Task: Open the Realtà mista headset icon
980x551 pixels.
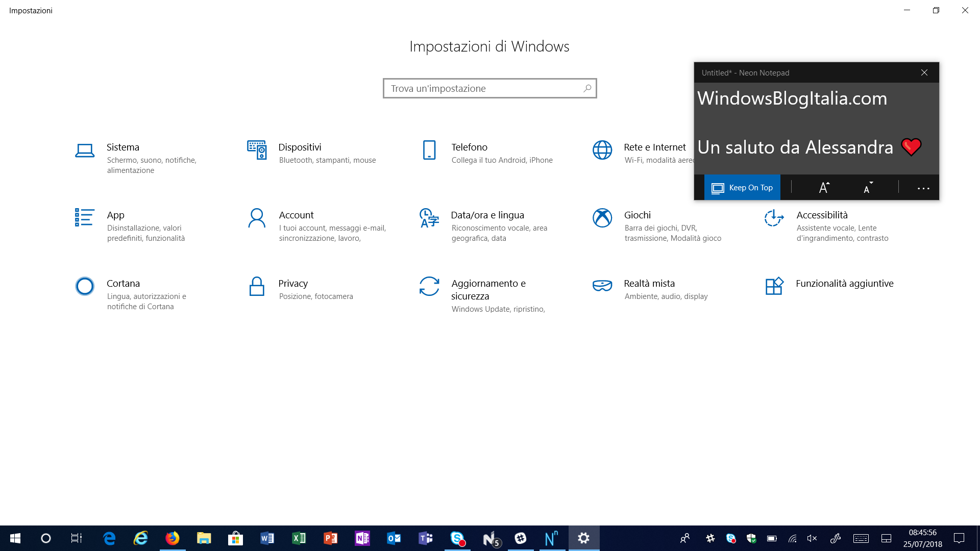Action: pos(602,286)
